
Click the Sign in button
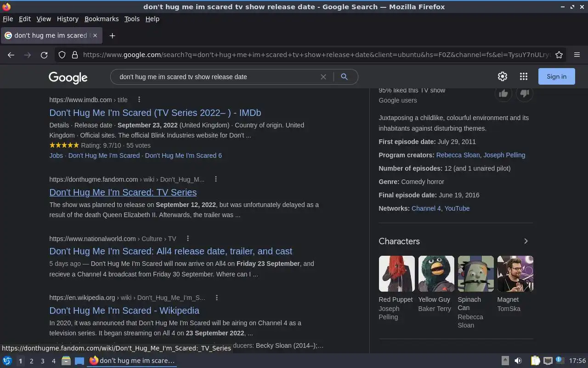[556, 76]
